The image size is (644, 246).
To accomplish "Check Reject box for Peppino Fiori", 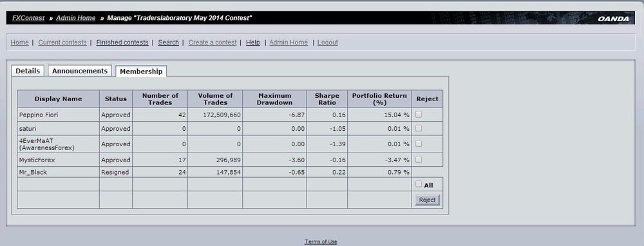I will pyautogui.click(x=419, y=115).
